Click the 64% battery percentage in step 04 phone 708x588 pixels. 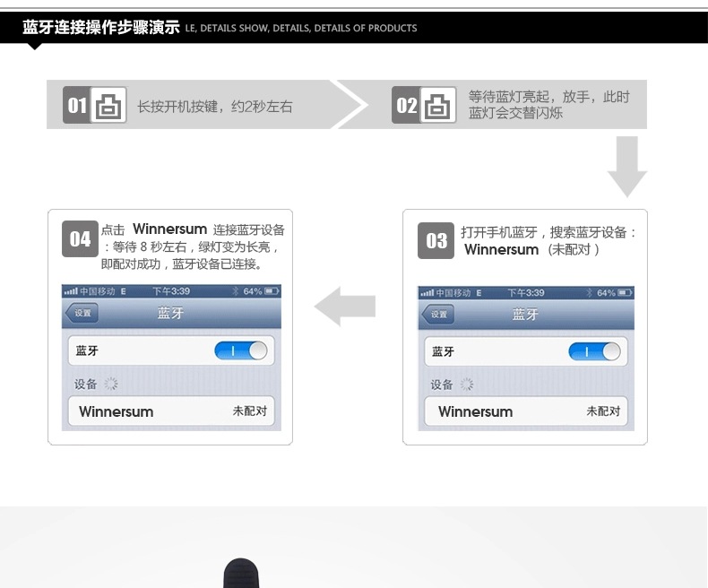point(253,291)
